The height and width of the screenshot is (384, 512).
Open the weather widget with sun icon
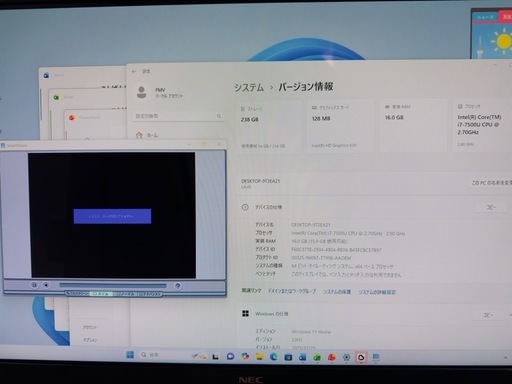click(492, 33)
